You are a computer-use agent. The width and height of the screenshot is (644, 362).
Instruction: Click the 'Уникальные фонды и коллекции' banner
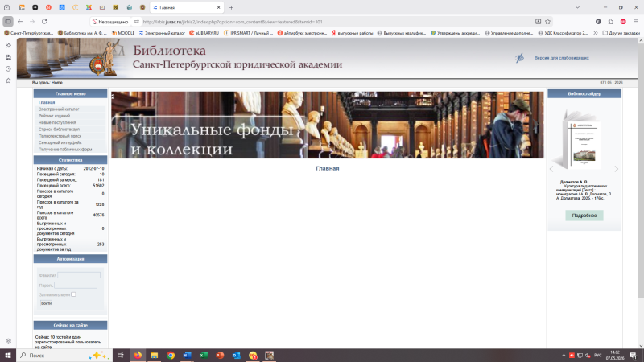(328, 125)
